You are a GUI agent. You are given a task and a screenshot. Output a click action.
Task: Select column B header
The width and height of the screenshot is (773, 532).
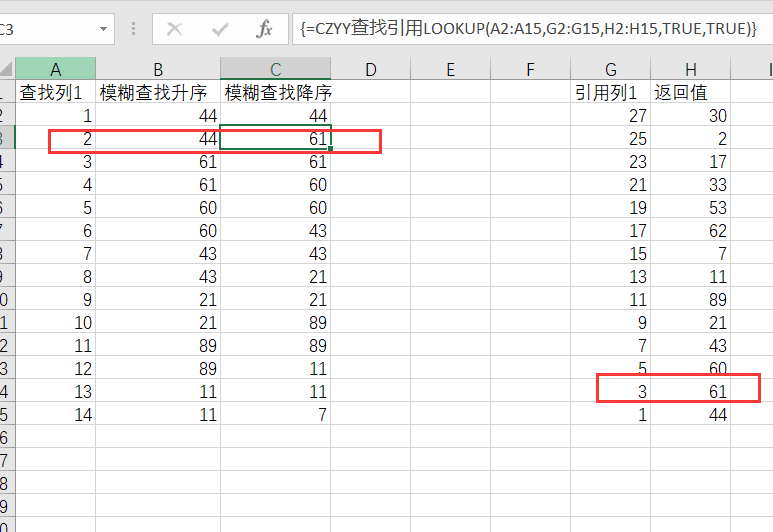tap(158, 69)
